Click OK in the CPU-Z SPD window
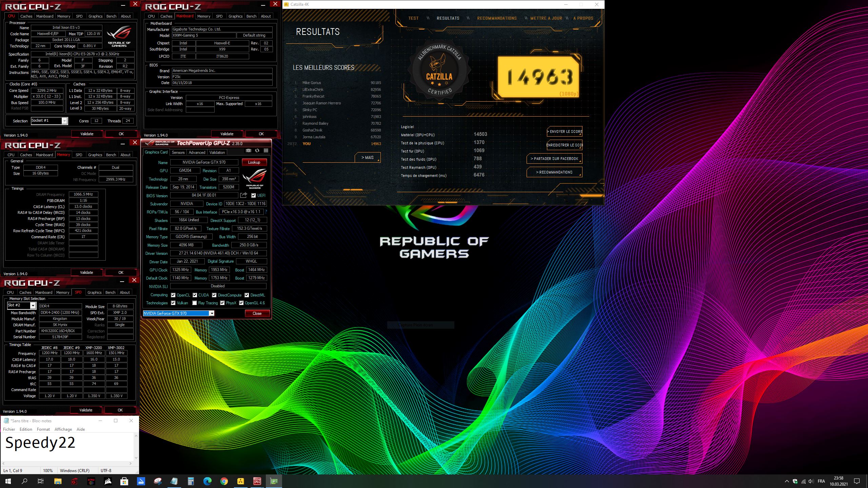Screen dimensions: 868x488 [x=120, y=410]
